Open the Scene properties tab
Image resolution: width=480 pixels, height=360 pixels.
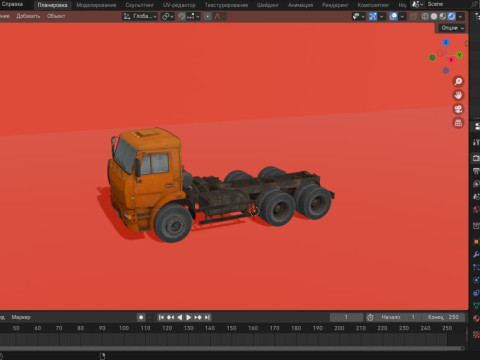(x=476, y=197)
